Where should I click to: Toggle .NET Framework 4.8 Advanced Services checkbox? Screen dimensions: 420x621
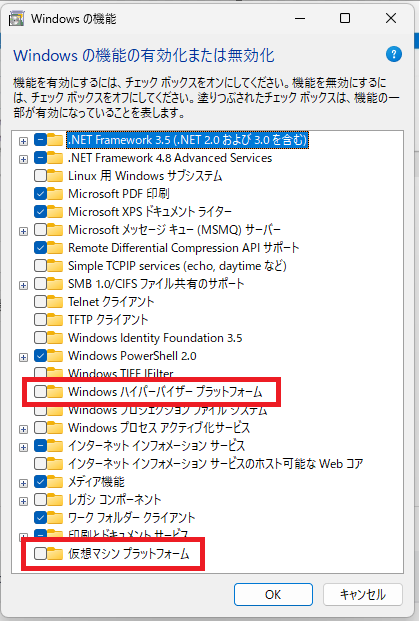point(40,158)
